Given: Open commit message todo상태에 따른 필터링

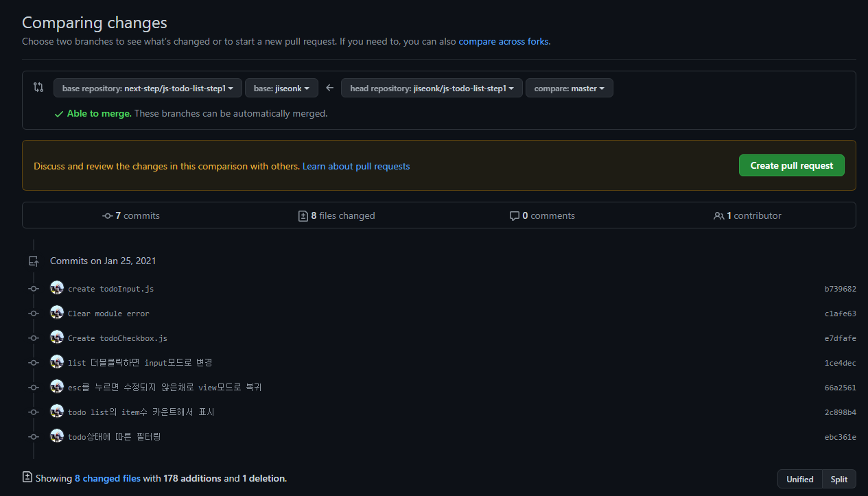Looking at the screenshot, I should 115,437.
